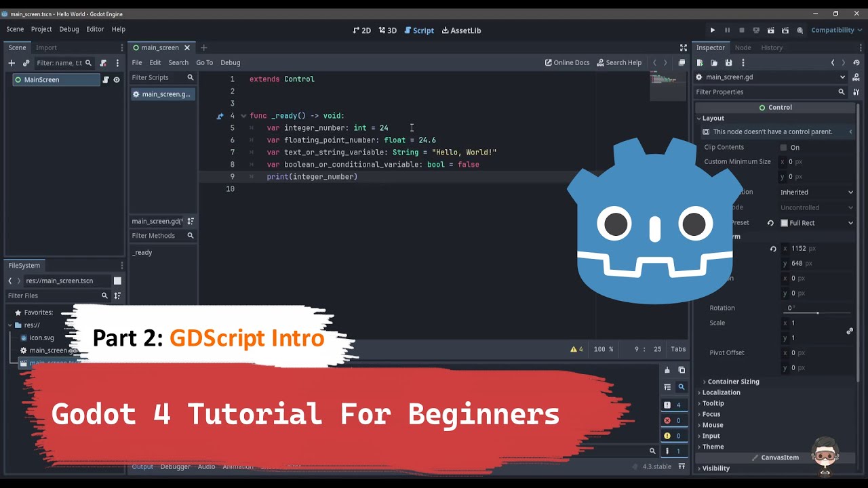This screenshot has height=488, width=868.
Task: Open the Run remote debug icon
Action: pyautogui.click(x=756, y=30)
